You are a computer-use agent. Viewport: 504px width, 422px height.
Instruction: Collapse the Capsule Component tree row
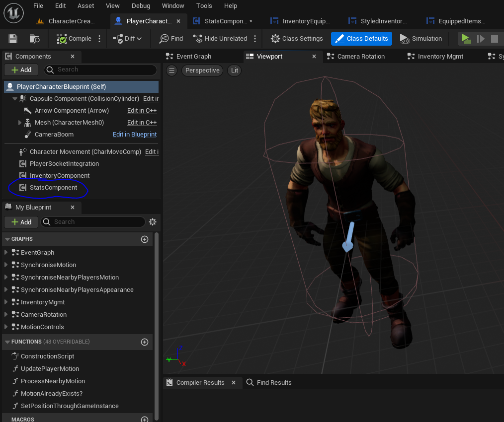14,99
